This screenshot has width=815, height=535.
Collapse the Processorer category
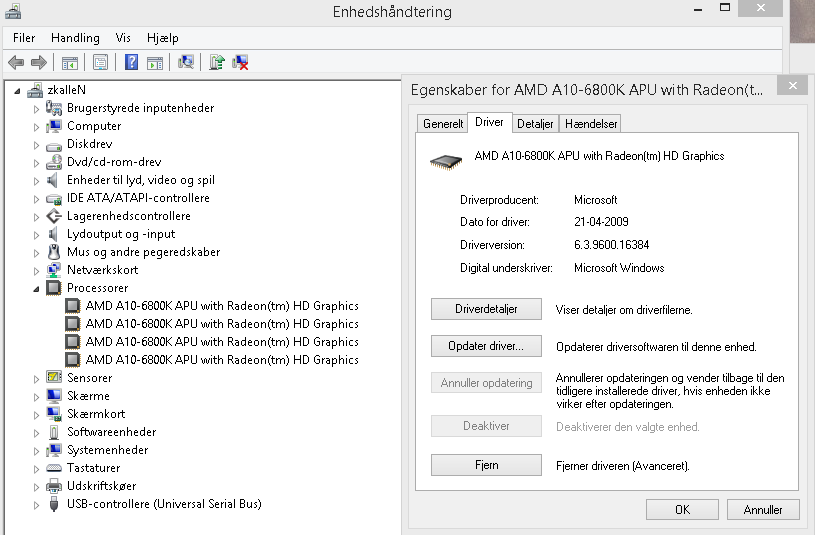pos(36,289)
